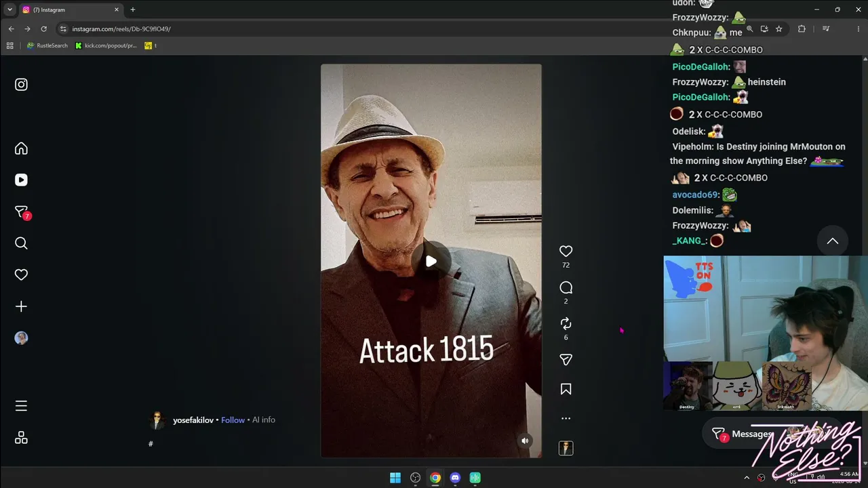Open the kick.com popout bookmark
The height and width of the screenshot is (488, 868).
(106, 45)
